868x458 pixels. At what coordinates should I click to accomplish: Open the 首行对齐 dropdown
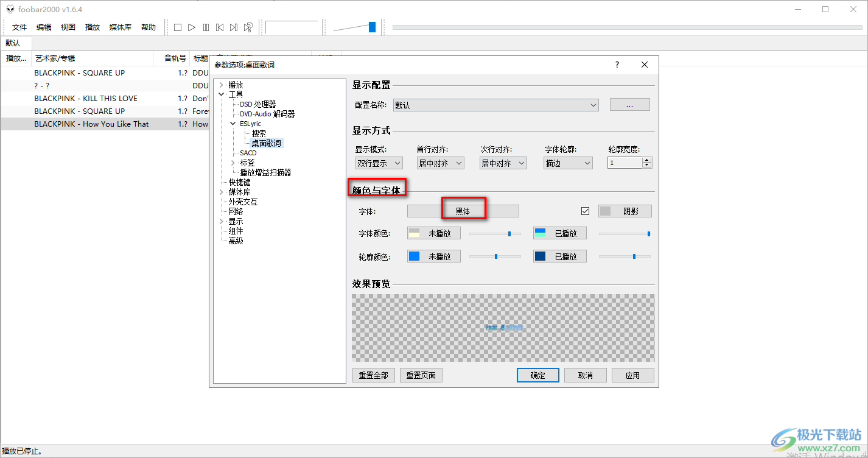coord(441,163)
